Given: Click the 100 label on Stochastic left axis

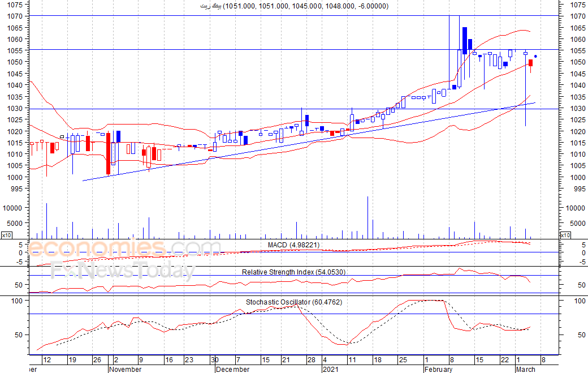Looking at the screenshot, I should (17, 301).
